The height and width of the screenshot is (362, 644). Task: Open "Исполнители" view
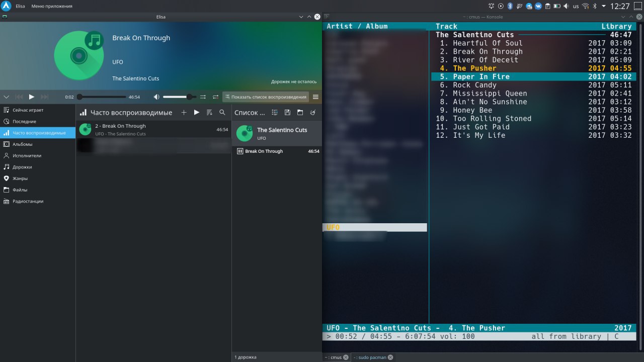tap(38, 155)
